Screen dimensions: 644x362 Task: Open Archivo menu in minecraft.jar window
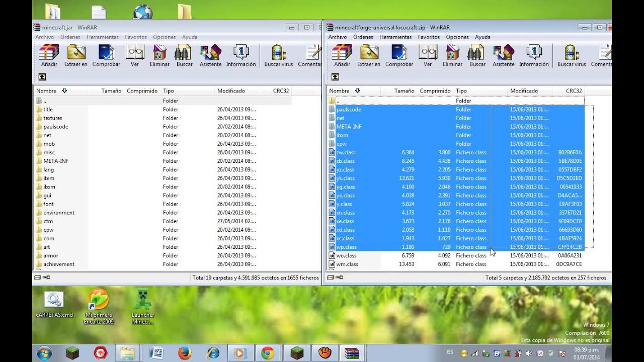[45, 37]
